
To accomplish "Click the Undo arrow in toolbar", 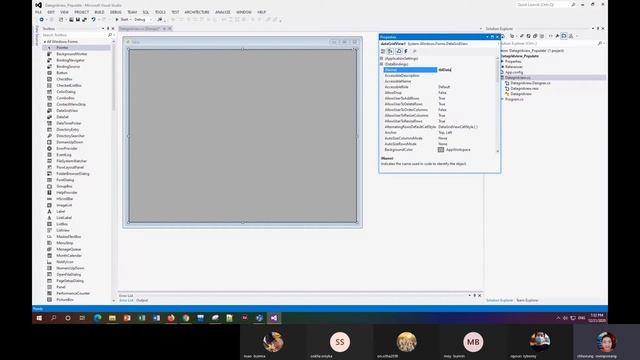I will pos(93,20).
